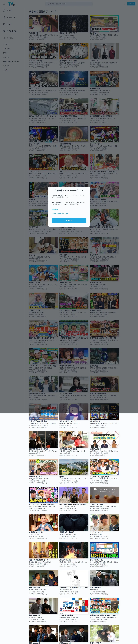Open THEフィッシング thumbnail
The image size is (138, 644).
pyautogui.click(x=43, y=79)
